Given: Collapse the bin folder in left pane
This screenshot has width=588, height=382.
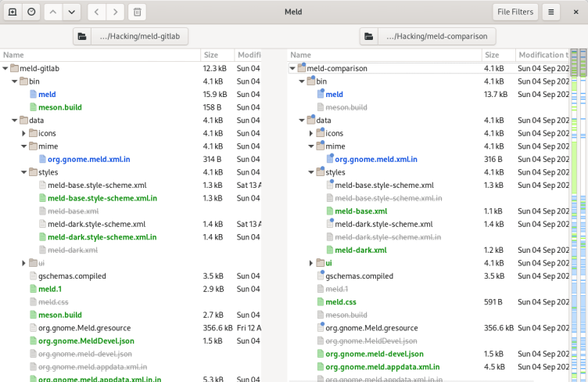Looking at the screenshot, I should [15, 81].
